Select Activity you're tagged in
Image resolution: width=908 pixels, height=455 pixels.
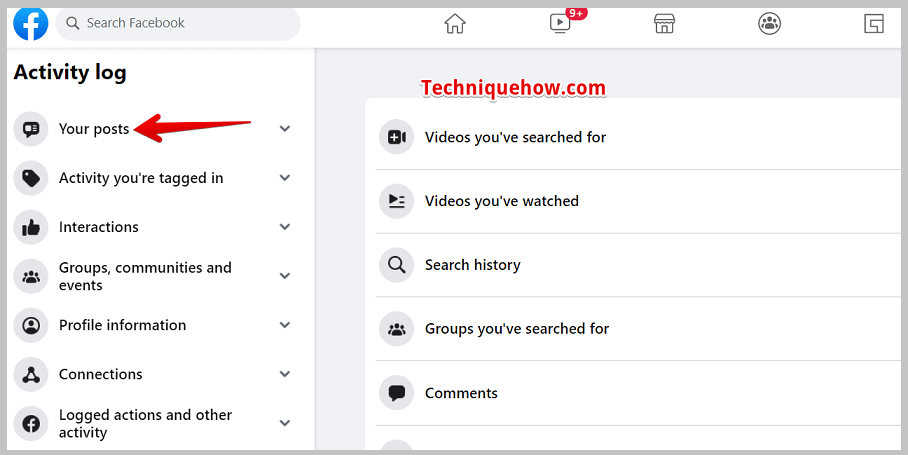click(141, 178)
